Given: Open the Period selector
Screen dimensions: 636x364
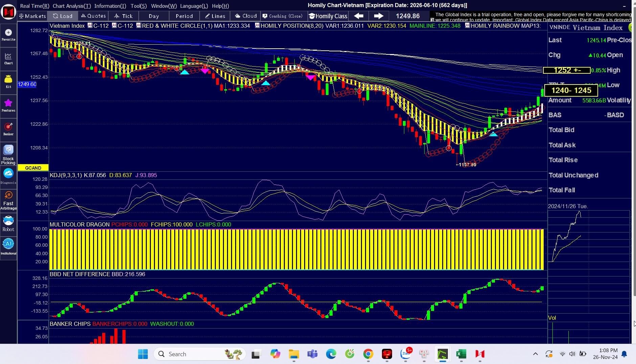Looking at the screenshot, I should [x=184, y=16].
